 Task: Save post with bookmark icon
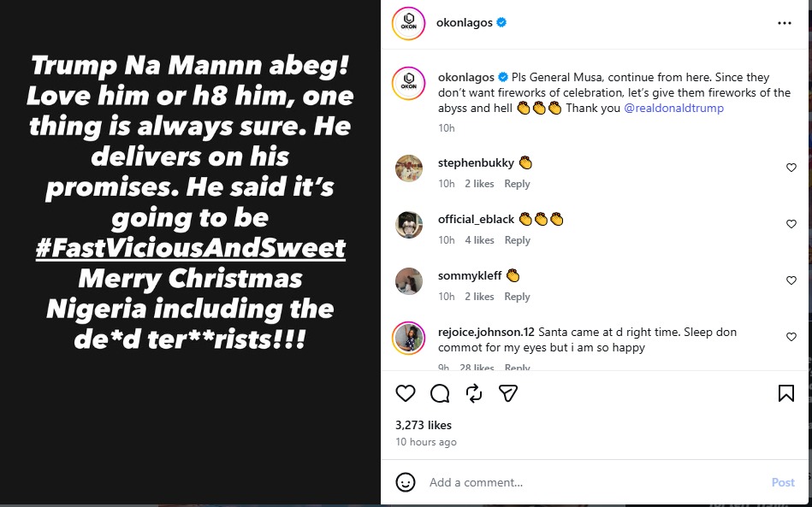coord(785,393)
